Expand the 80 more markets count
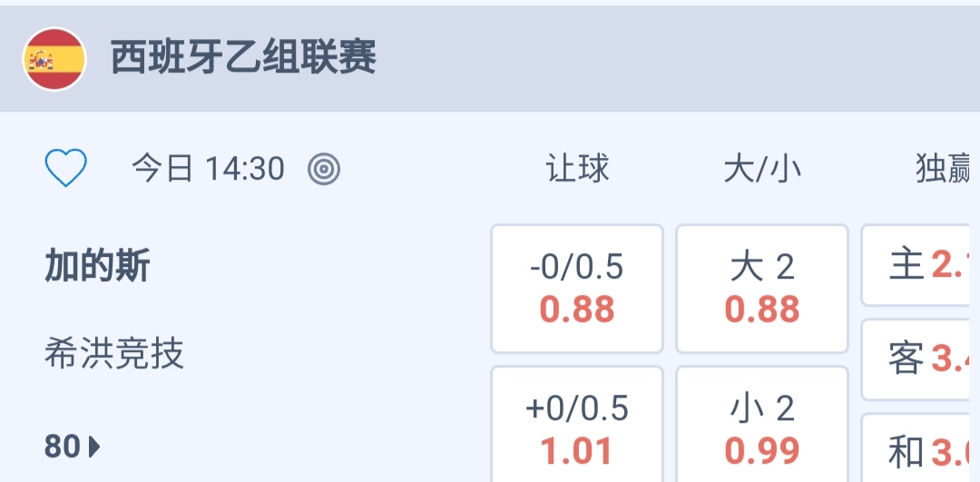Image resolution: width=980 pixels, height=482 pixels. pos(63,447)
